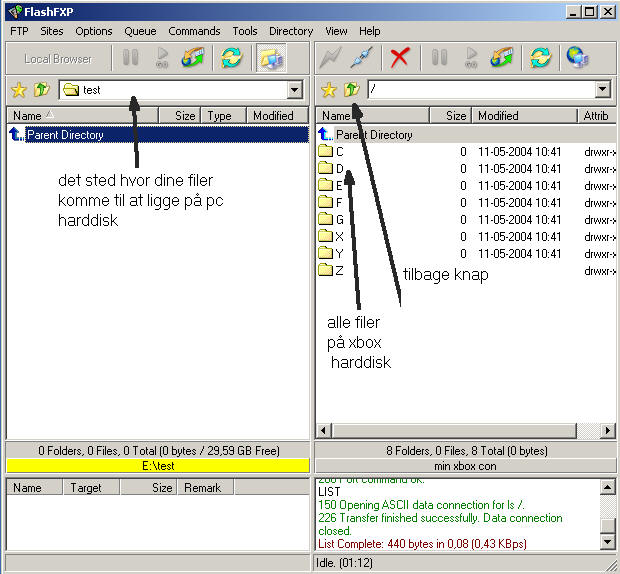Select folder C in remote pane
620x574 pixels.
pos(466,151)
